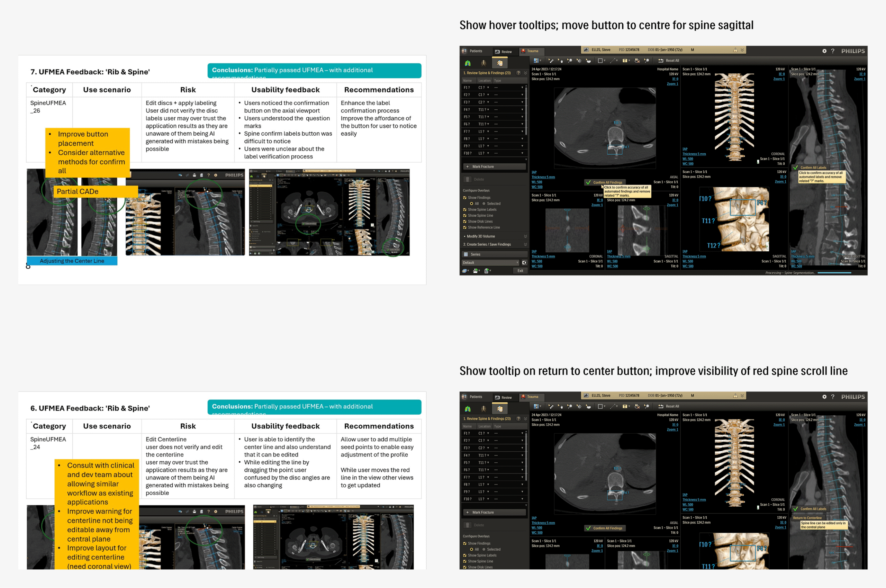
Task: Click the Spine Segmentation processing progress bar
Action: 834,273
